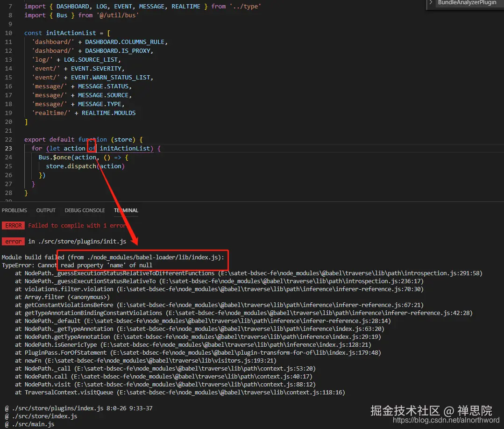Click 'at Array.filter (<anonymous>)' line
The height and width of the screenshot is (429, 504).
pyautogui.click(x=62, y=297)
